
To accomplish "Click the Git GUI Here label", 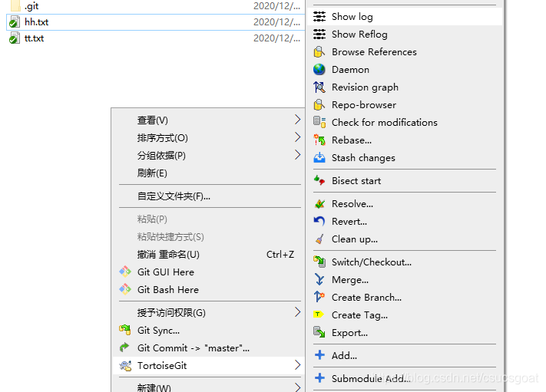I will point(166,272).
